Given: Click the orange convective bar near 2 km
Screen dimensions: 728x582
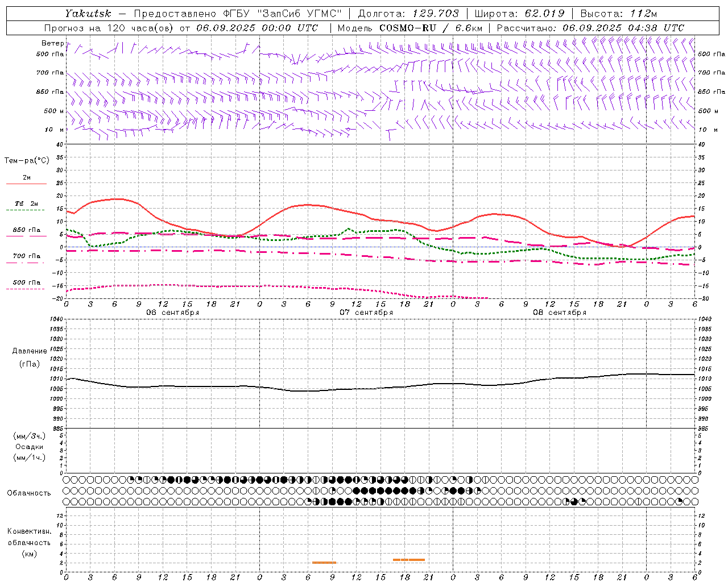Looking at the screenshot, I should coord(324,563).
